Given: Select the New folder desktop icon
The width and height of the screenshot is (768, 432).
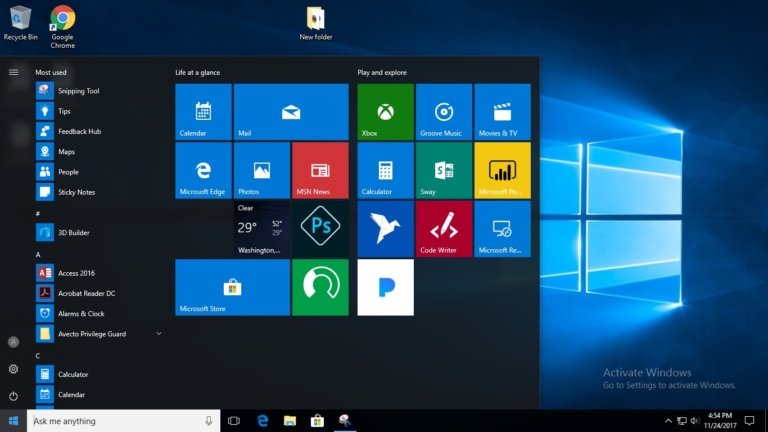Looking at the screenshot, I should point(316,23).
